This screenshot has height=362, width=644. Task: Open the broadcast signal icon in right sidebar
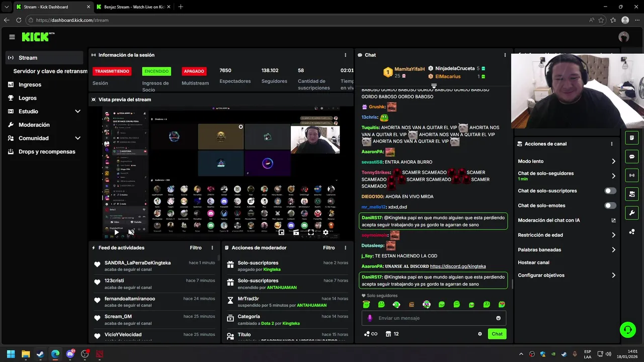click(x=632, y=175)
